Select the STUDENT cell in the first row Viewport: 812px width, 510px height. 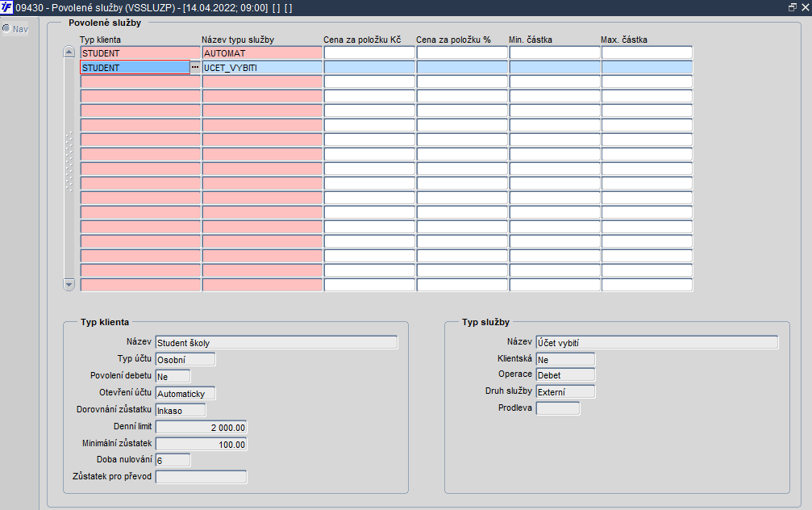(x=140, y=53)
